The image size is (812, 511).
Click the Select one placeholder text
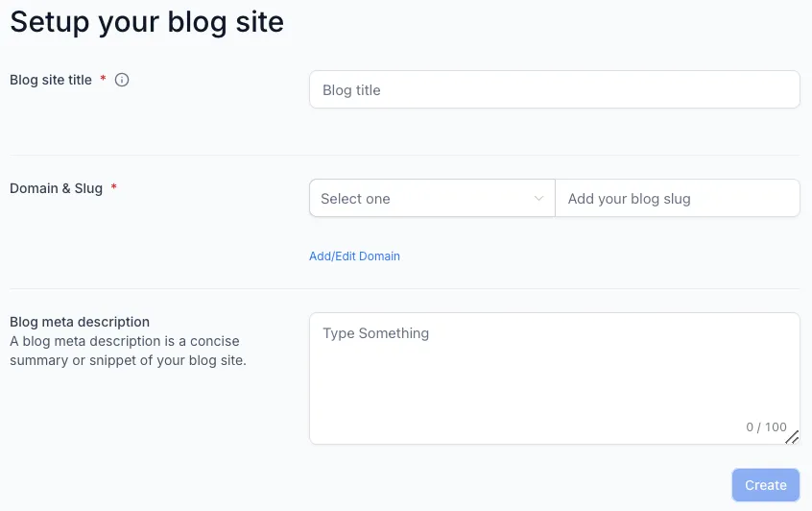click(355, 199)
